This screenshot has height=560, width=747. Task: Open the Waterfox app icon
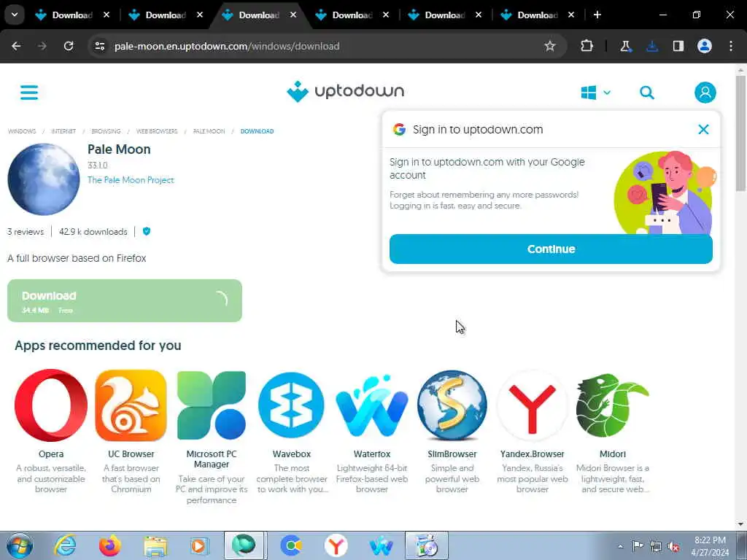(x=372, y=405)
